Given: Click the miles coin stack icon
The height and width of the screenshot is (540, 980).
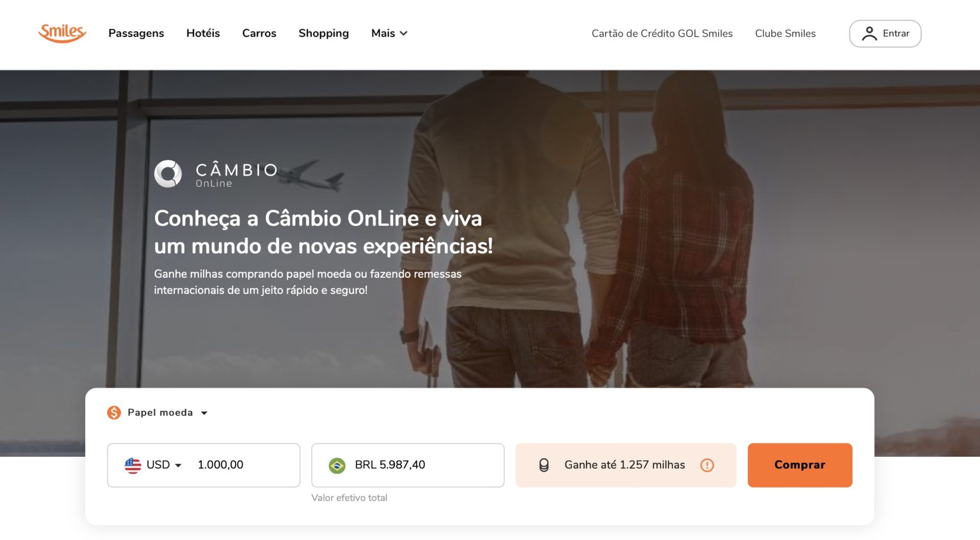Looking at the screenshot, I should 544,465.
